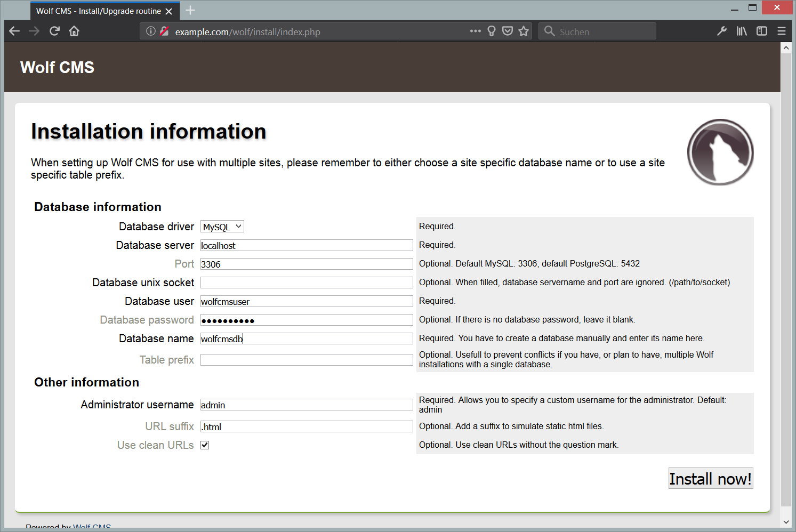Viewport: 796px width, 532px height.
Task: Focus the Administrator username field
Action: point(307,405)
